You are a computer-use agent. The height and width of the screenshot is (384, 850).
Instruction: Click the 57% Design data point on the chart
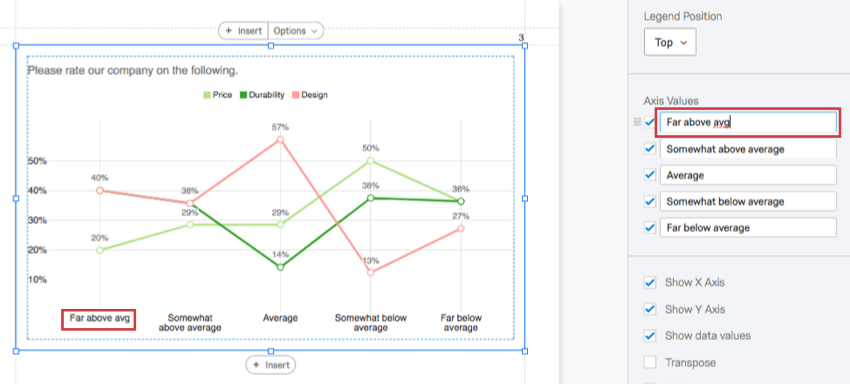[280, 139]
